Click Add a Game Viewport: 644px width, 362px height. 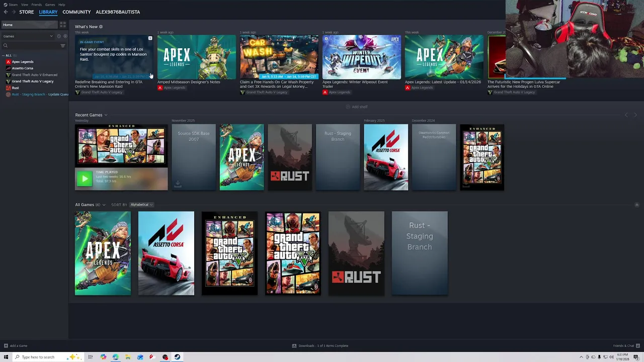click(16, 346)
